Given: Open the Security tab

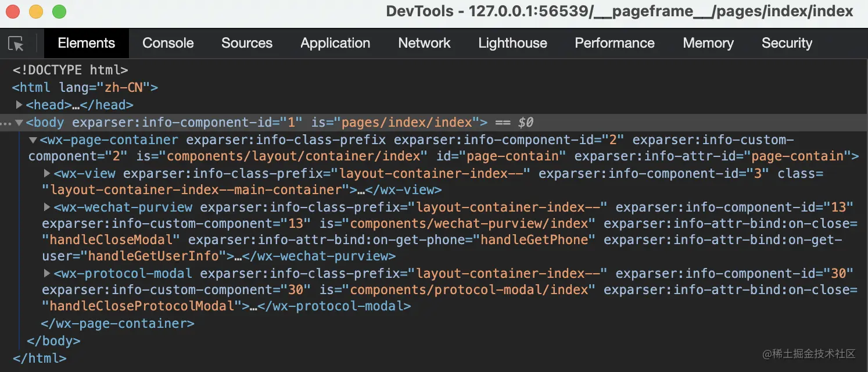Looking at the screenshot, I should pos(787,43).
